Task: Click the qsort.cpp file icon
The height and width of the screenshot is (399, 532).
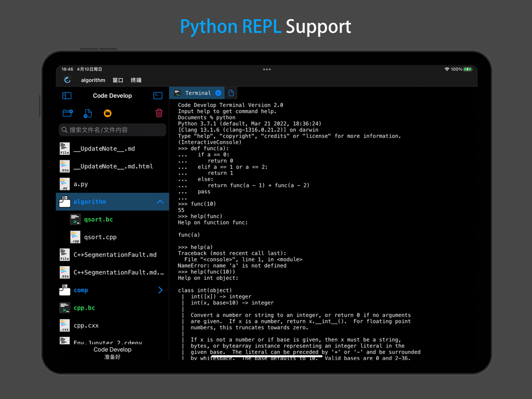Action: (x=75, y=237)
